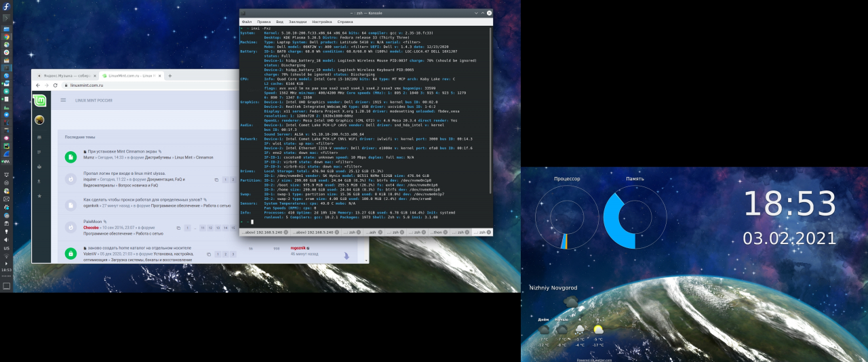The height and width of the screenshot is (362, 868).
Task: Open topic 'При установке Mint Cinnamon экран'
Action: 122,151
